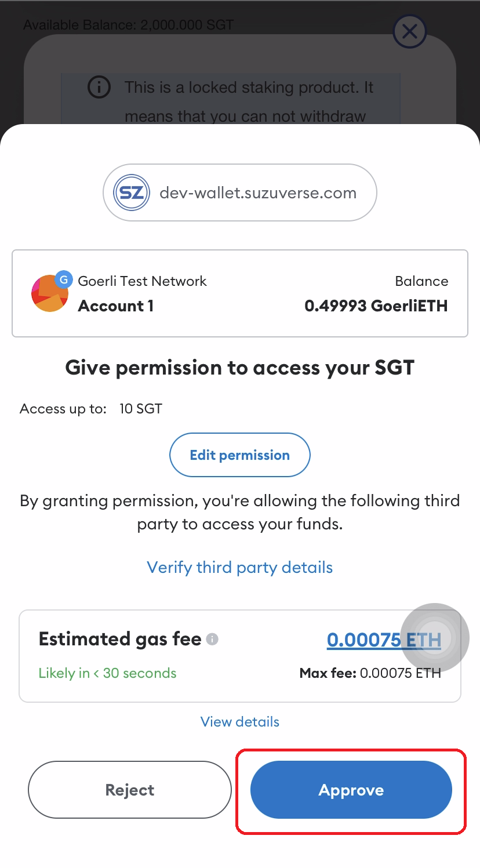Edit gas fee via 0.00075 ETH link
The image size is (480, 868).
[384, 640]
